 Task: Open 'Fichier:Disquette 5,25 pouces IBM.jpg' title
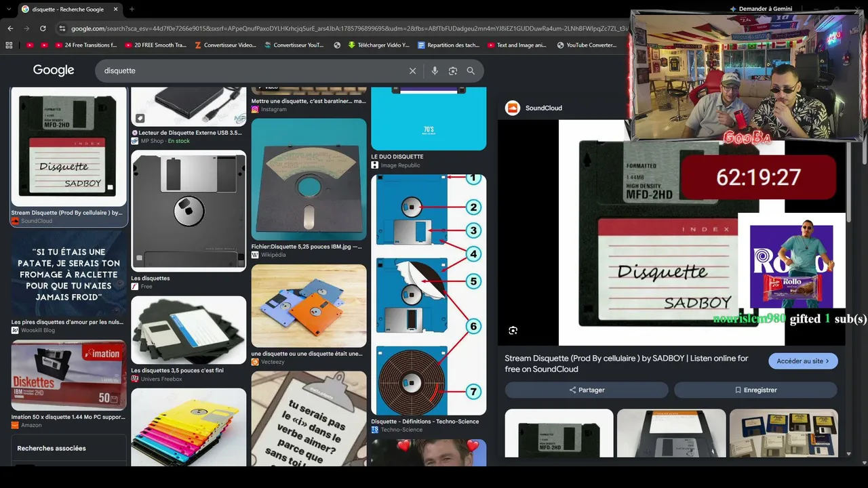(307, 247)
